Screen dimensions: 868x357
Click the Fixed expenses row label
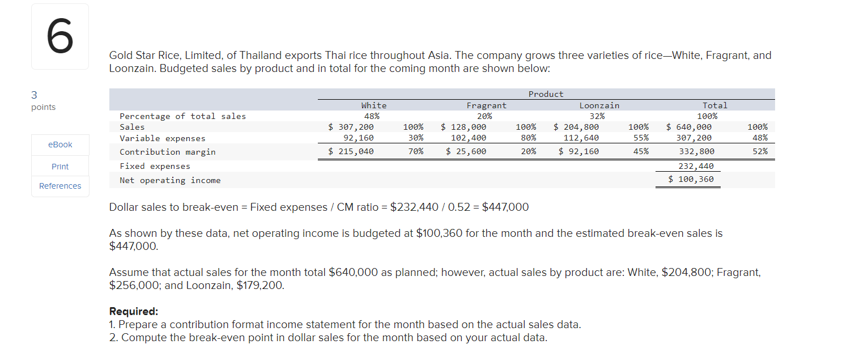click(x=154, y=165)
